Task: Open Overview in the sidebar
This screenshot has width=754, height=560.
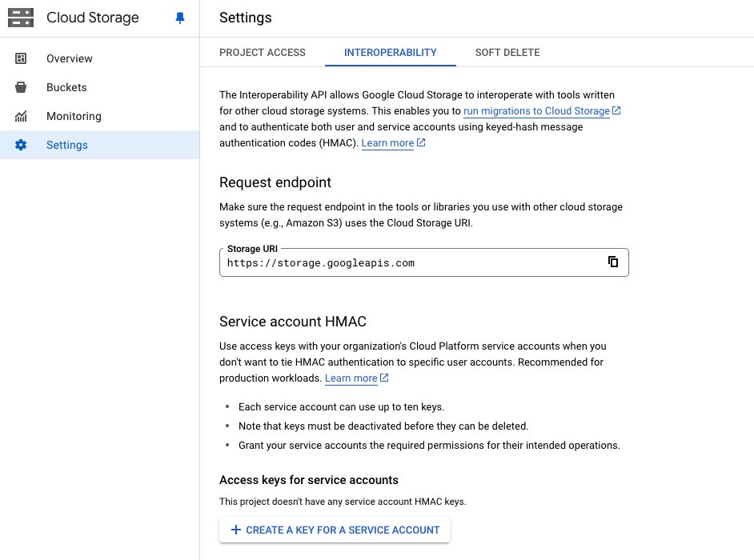Action: [99, 58]
